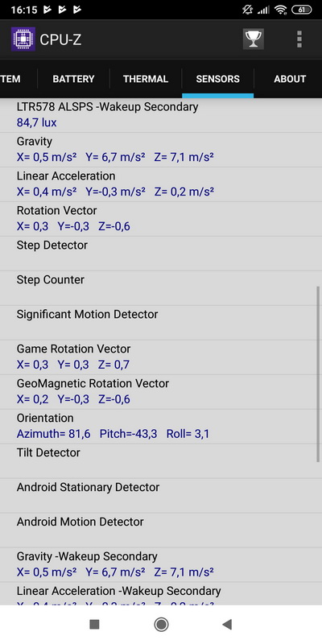Screen dimensions: 322x644
Task: Open the three-dot overflow menu
Action: (299, 39)
